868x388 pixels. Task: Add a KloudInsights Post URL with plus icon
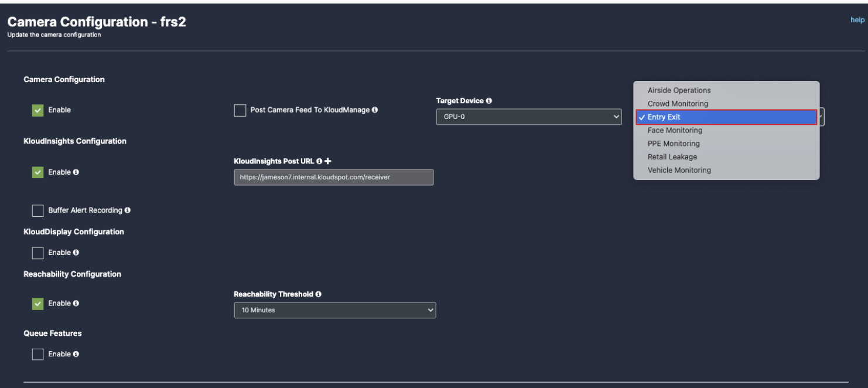tap(328, 161)
